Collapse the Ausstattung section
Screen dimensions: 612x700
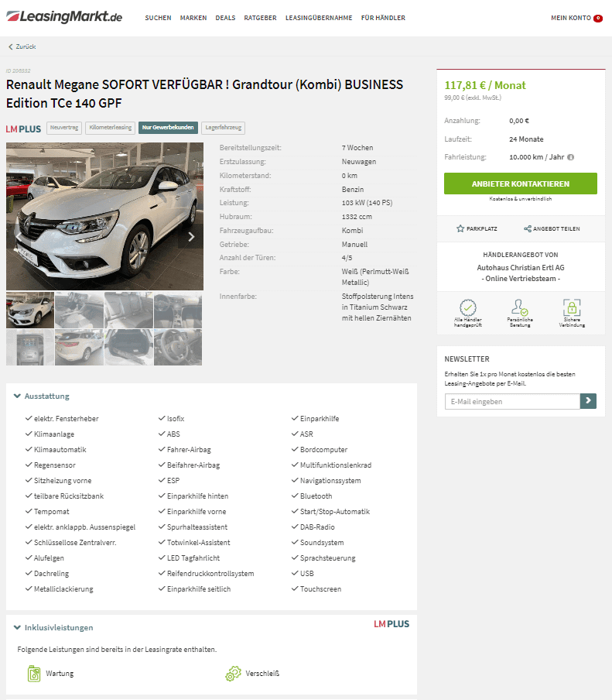click(x=17, y=396)
